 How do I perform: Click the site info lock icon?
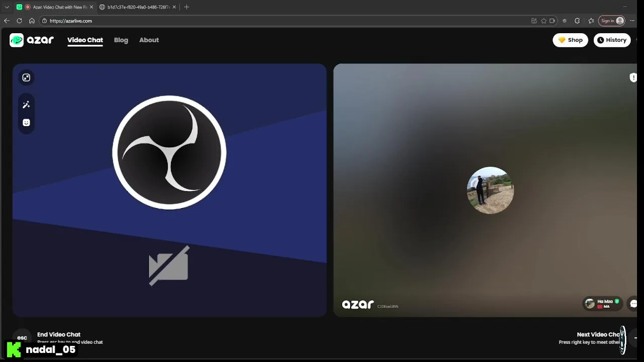pyautogui.click(x=44, y=21)
